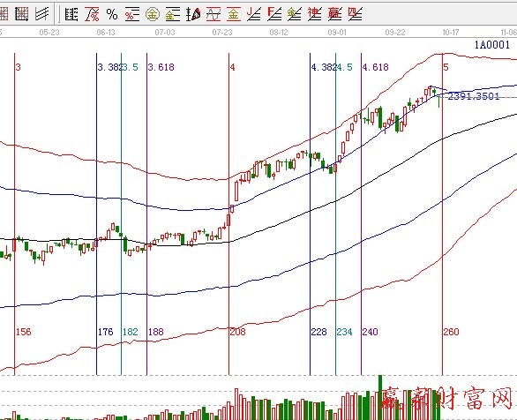Screen dimensions: 517x420
Task: Click the 2391.3501 price level label
Action: [x=474, y=96]
